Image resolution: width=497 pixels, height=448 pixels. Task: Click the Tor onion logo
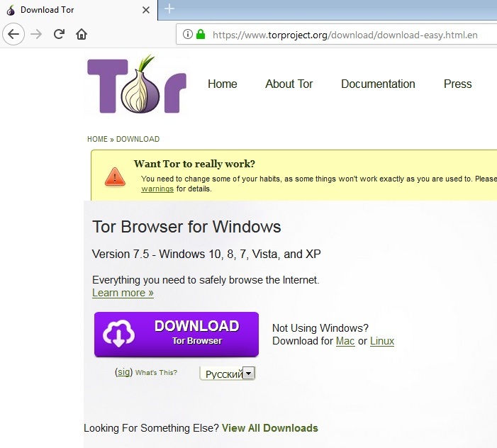pos(137,84)
